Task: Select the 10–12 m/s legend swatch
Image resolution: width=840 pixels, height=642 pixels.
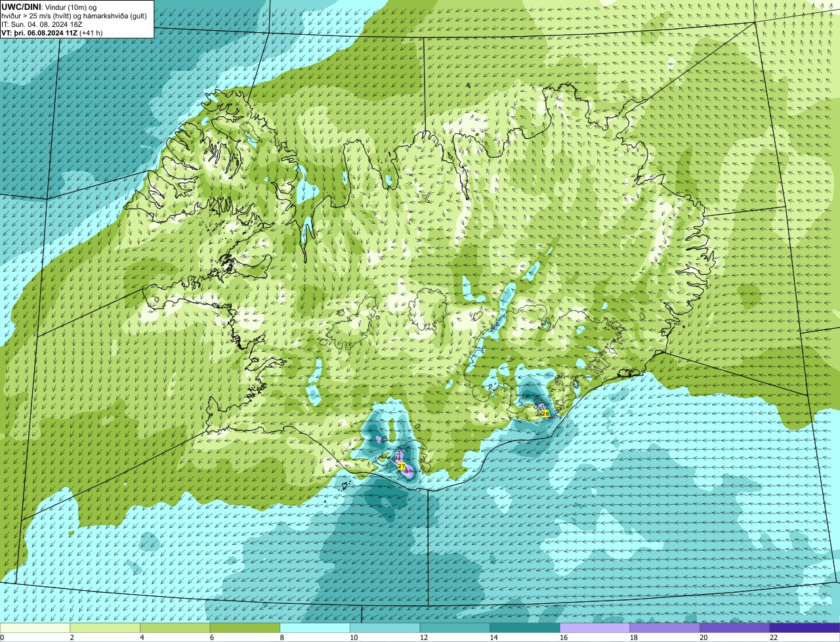Action: click(385, 628)
